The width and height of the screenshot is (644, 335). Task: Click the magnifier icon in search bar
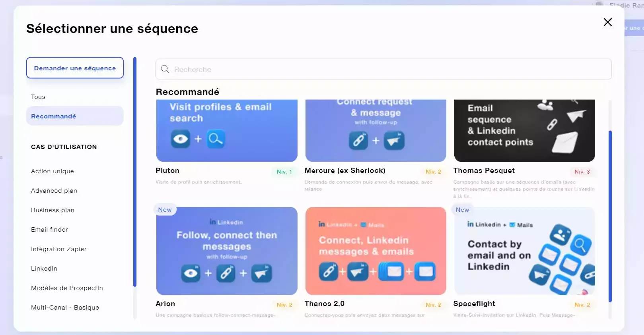click(165, 69)
